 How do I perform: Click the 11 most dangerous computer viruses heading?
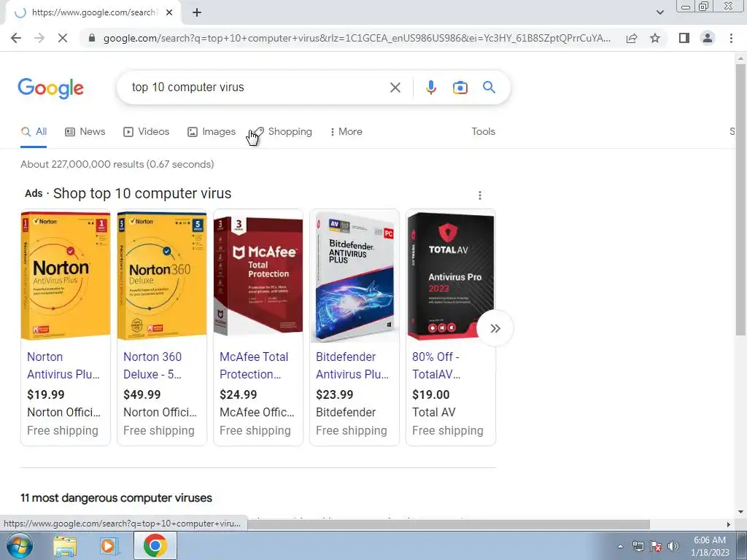(116, 498)
